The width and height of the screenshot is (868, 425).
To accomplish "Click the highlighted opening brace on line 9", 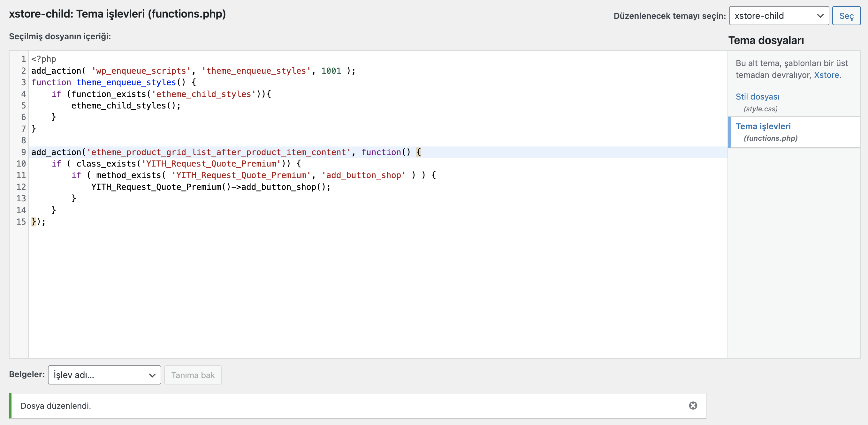I will (x=418, y=152).
